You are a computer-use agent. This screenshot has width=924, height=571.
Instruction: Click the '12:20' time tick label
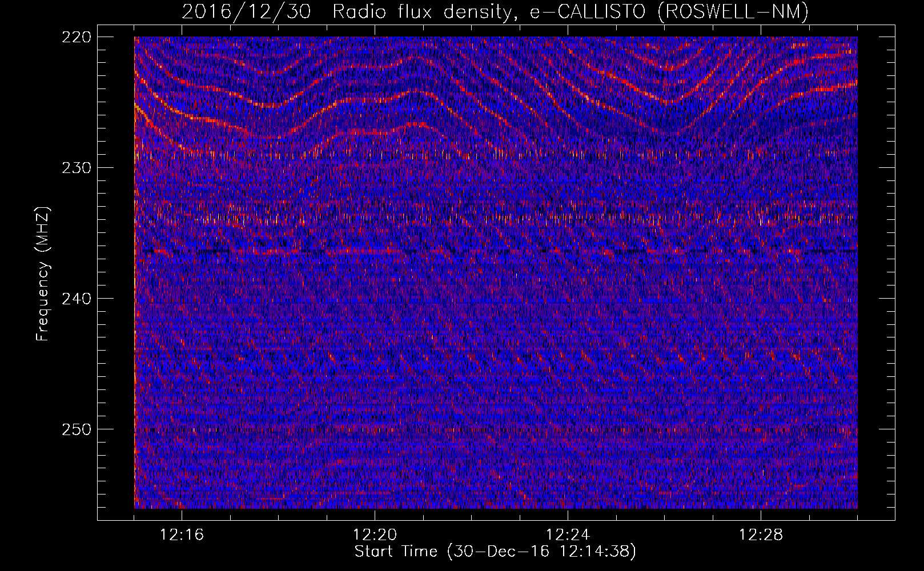pyautogui.click(x=375, y=535)
